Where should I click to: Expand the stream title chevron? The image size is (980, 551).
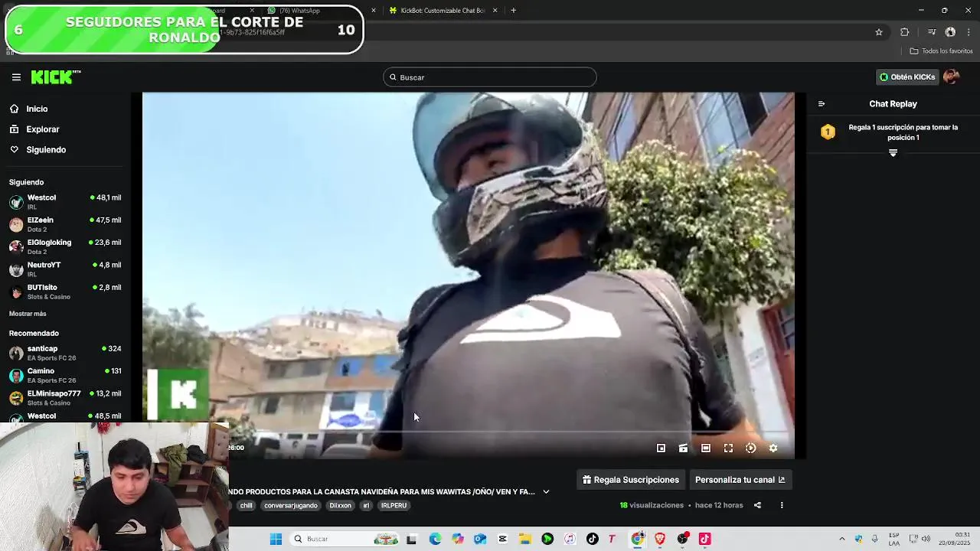point(546,492)
